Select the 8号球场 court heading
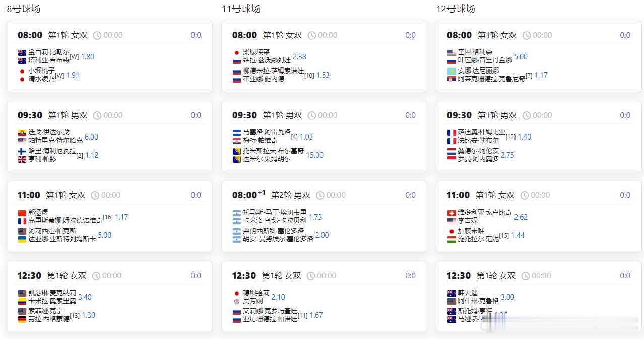The image size is (644, 339). [24, 9]
